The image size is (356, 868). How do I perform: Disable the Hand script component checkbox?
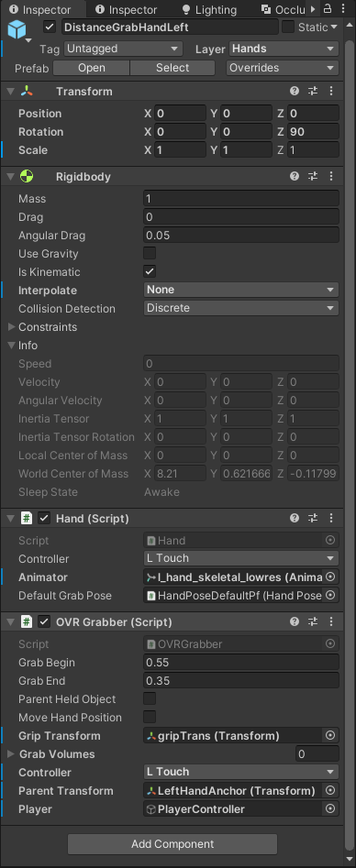coord(44,518)
